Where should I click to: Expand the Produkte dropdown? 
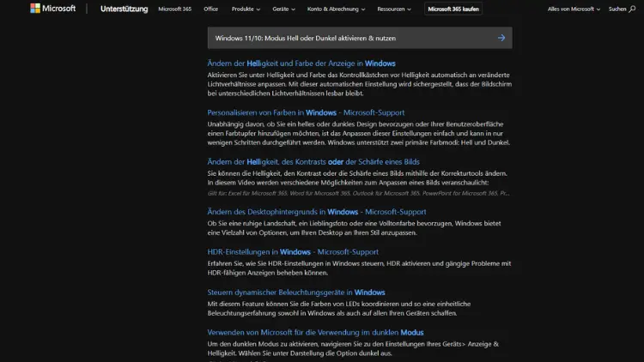click(x=246, y=9)
